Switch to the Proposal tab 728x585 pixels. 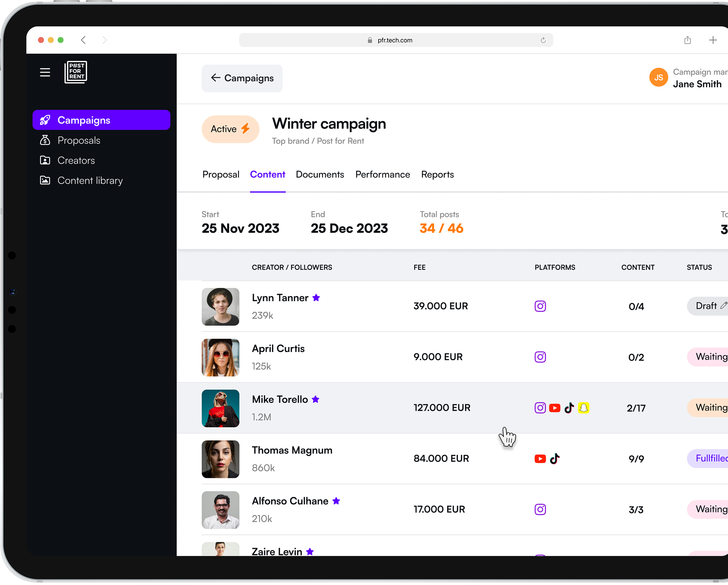pyautogui.click(x=221, y=174)
